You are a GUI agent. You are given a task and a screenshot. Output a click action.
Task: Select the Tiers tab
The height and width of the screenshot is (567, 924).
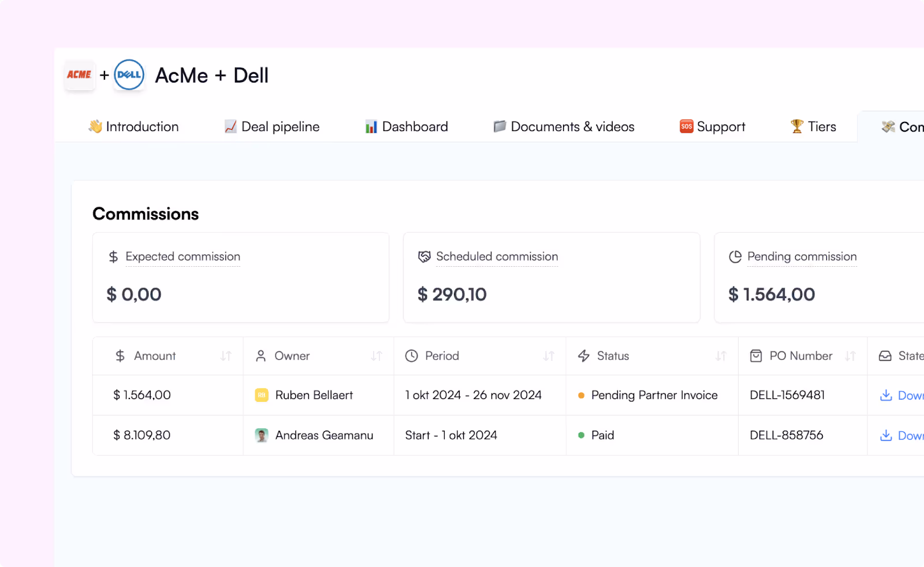point(813,126)
